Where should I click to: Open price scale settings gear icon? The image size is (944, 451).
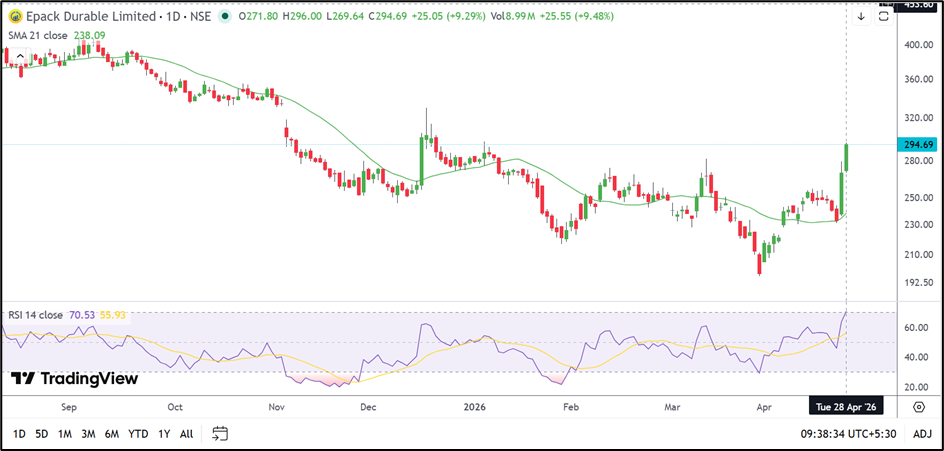[919, 406]
